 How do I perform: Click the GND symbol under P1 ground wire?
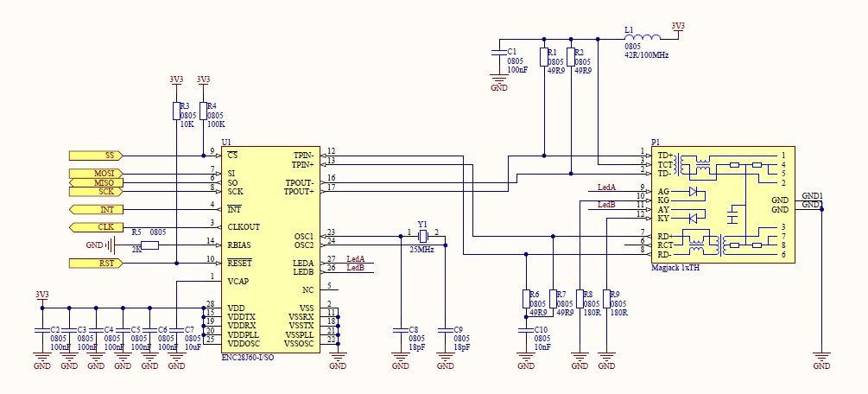(822, 361)
